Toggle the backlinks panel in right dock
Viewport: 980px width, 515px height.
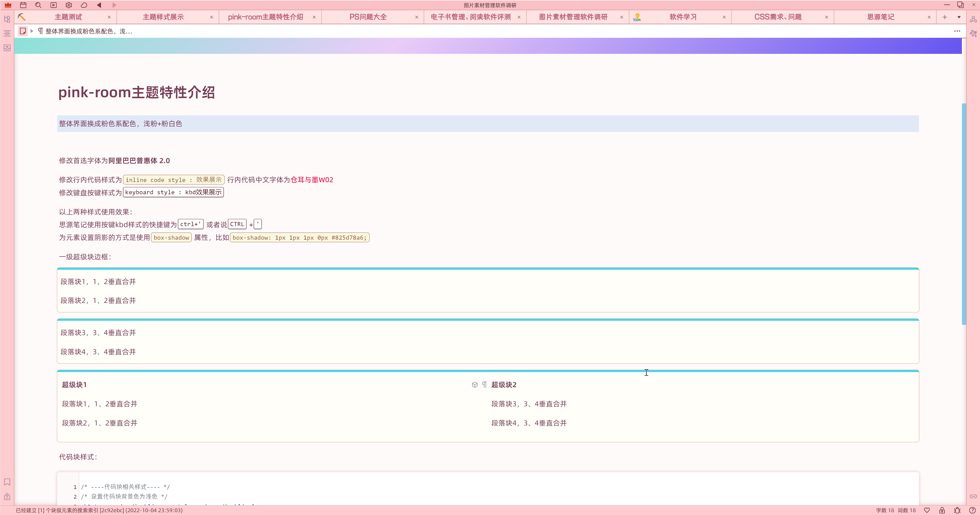(973, 496)
